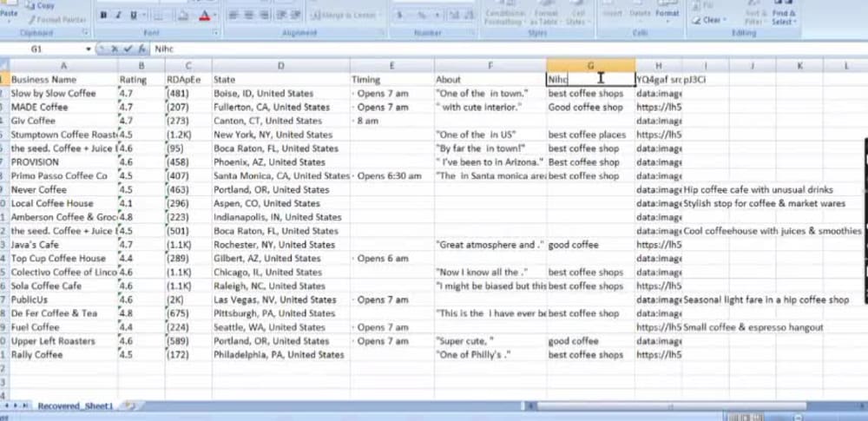Open Font group dialog launcher
The image size is (868, 421).
click(x=216, y=33)
